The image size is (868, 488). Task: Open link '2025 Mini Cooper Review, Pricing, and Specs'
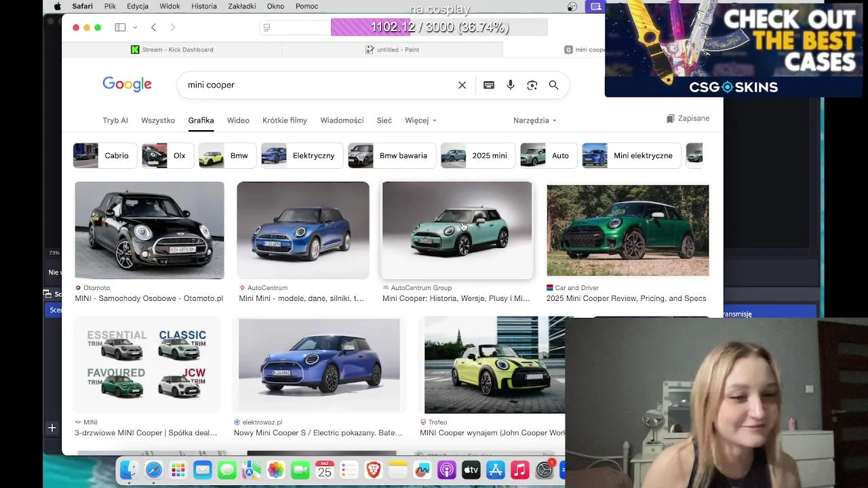tap(626, 298)
